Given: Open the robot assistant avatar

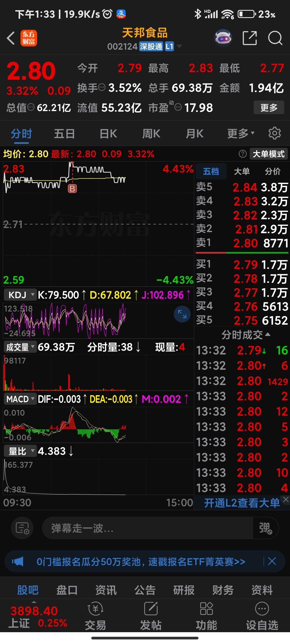Looking at the screenshot, I should 223,38.
